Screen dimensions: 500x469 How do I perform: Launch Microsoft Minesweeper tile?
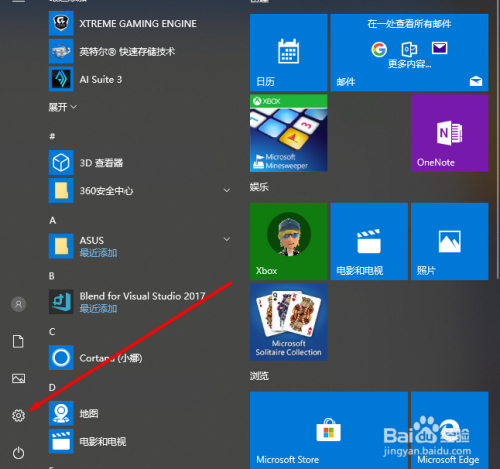tap(289, 133)
